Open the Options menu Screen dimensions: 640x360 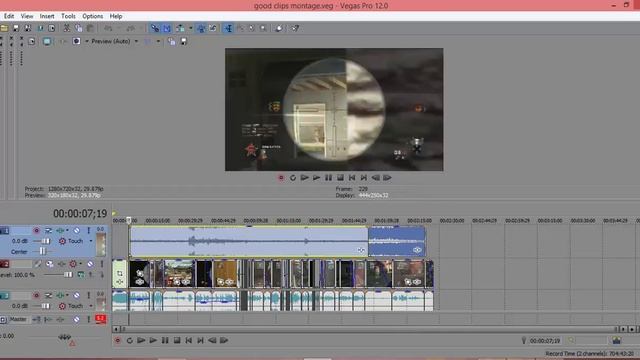[x=93, y=16]
